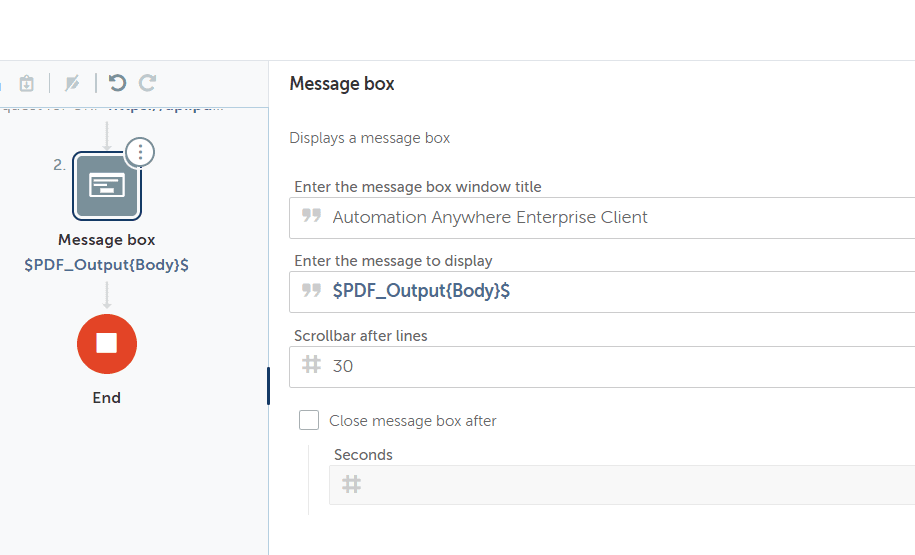The image size is (915, 555).
Task: Click the paste action toolbar icon
Action: click(27, 83)
